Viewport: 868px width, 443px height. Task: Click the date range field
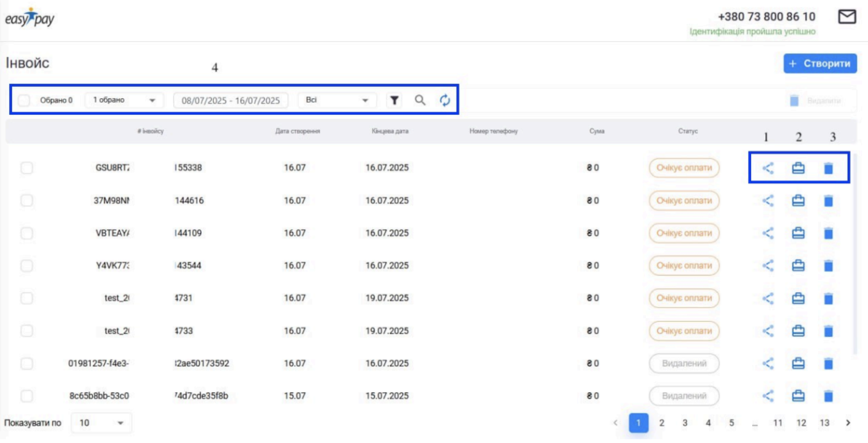point(230,100)
